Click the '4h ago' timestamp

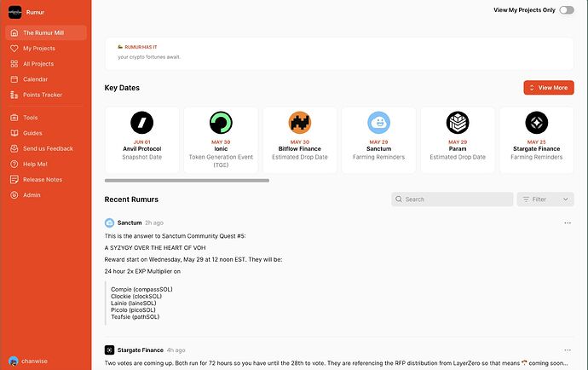click(176, 350)
